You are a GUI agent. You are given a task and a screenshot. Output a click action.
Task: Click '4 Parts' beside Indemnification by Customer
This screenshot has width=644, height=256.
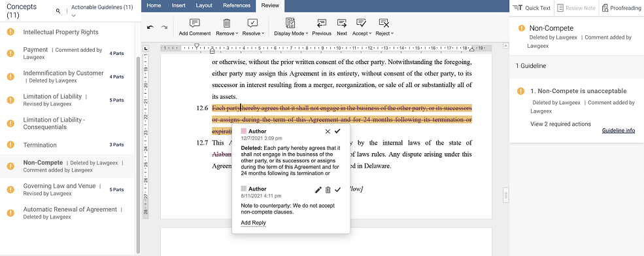(116, 77)
